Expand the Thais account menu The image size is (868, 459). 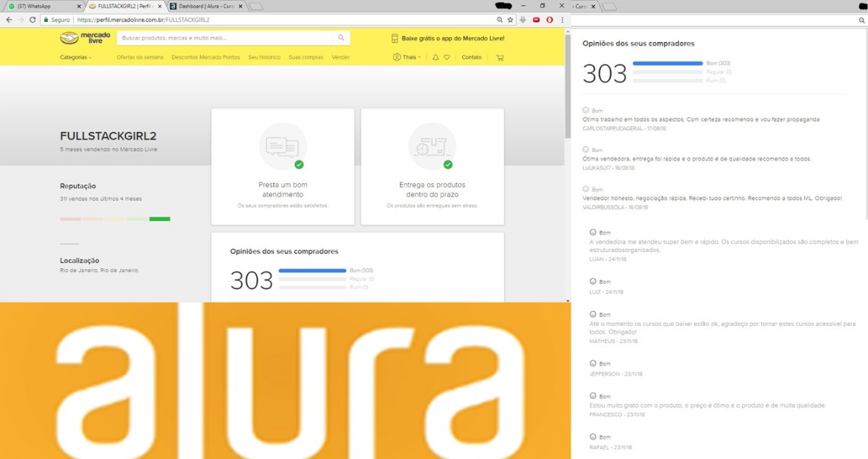pyautogui.click(x=407, y=57)
